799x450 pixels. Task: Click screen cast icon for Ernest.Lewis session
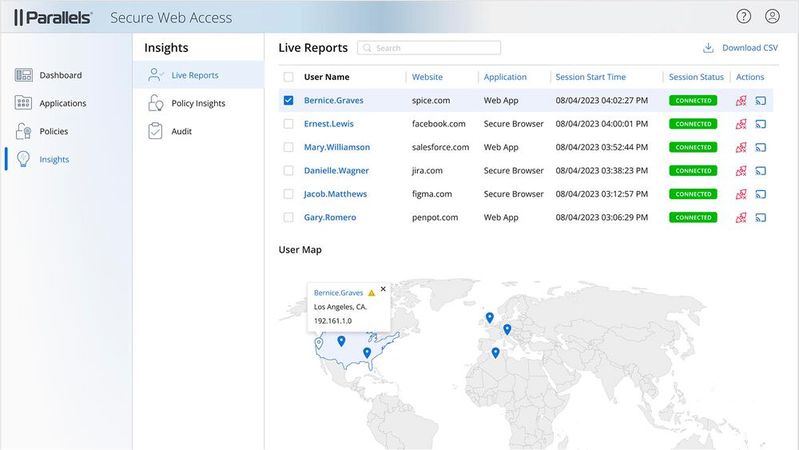tap(760, 124)
